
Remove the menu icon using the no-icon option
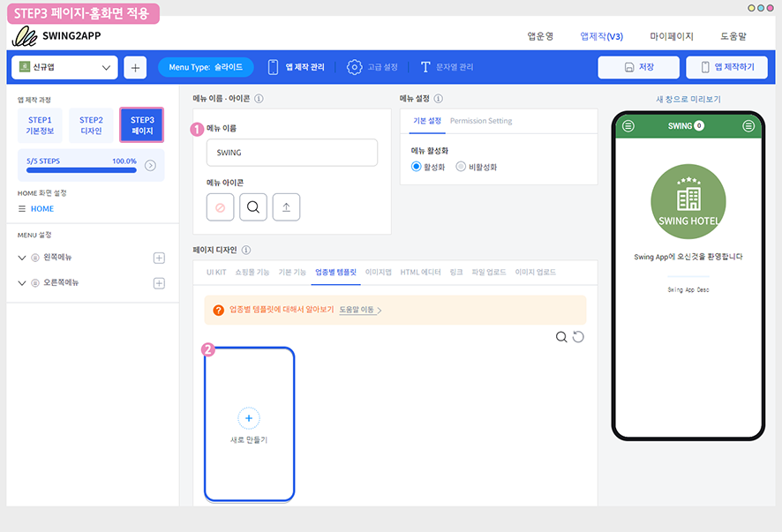[220, 207]
